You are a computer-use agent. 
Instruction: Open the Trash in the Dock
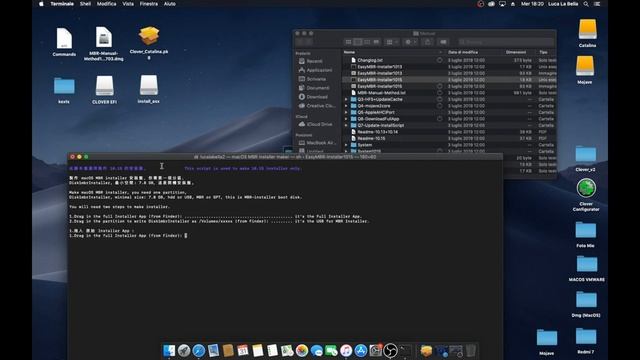pos(471,350)
